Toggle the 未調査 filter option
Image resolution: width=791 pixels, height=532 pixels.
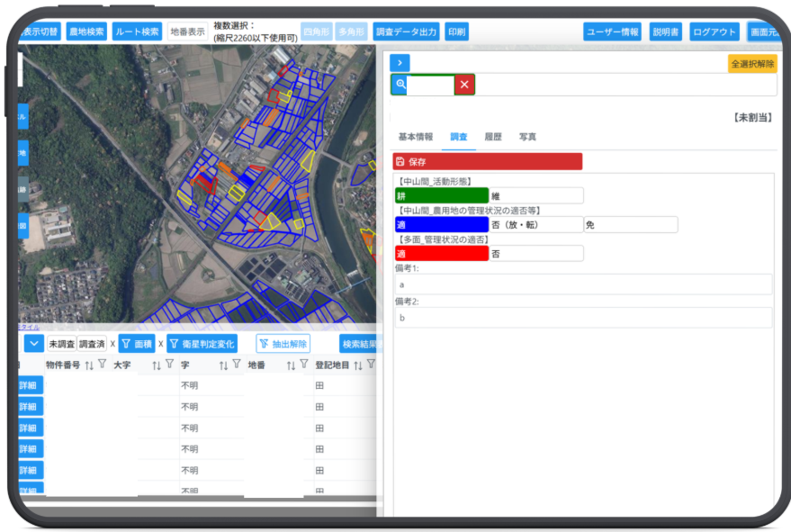[x=61, y=344]
